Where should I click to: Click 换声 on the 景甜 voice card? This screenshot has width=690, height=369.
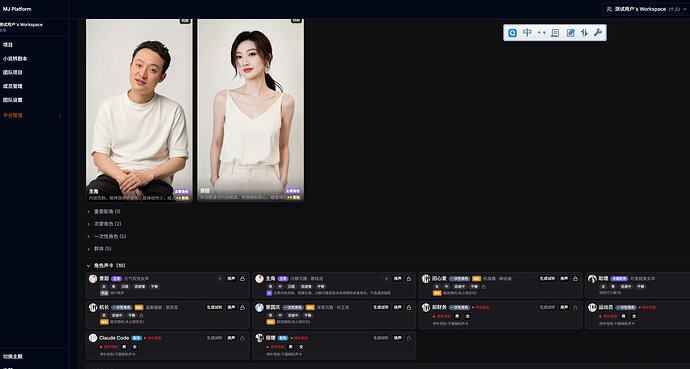[x=231, y=278]
